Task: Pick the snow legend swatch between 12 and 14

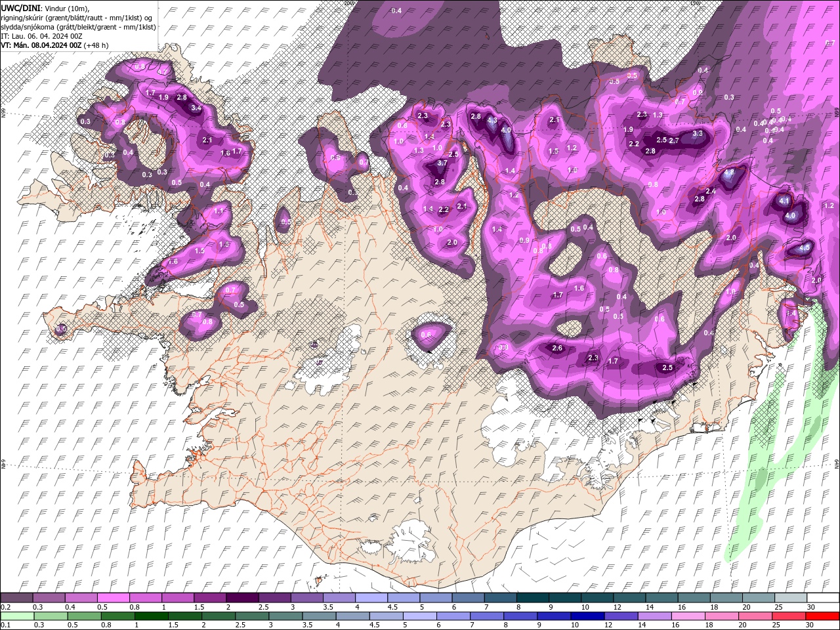Action: pos(629,598)
